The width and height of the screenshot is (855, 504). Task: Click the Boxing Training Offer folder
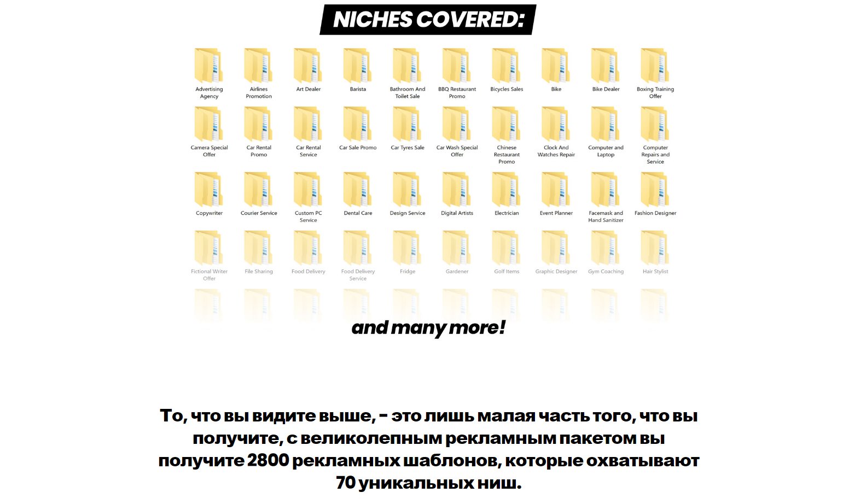coord(655,66)
